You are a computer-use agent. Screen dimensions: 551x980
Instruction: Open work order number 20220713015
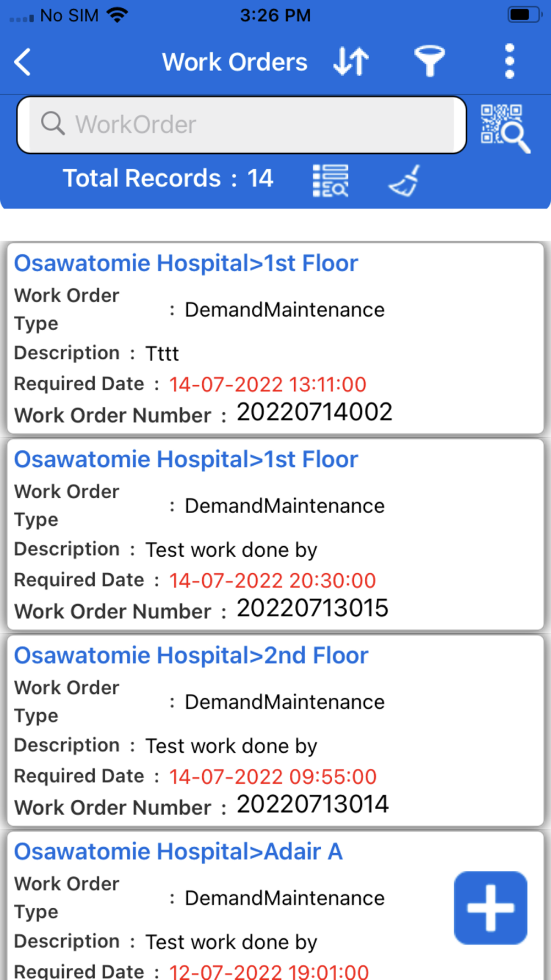pos(275,535)
